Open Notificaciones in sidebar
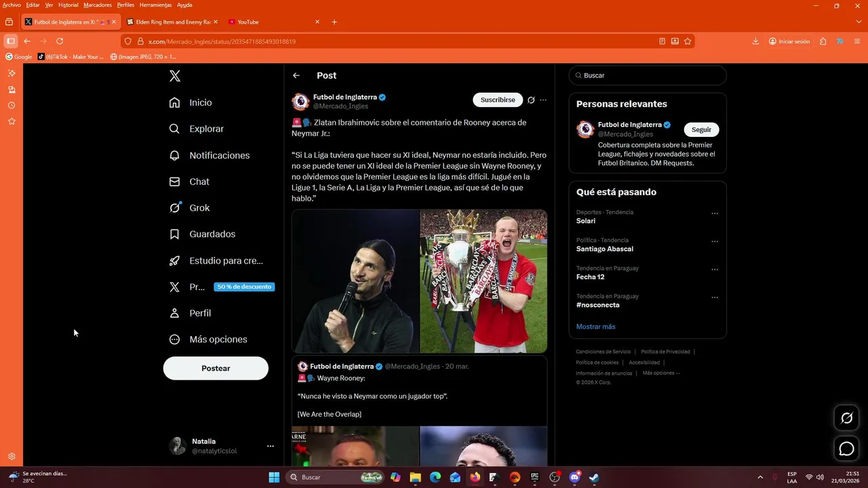 (x=210, y=155)
